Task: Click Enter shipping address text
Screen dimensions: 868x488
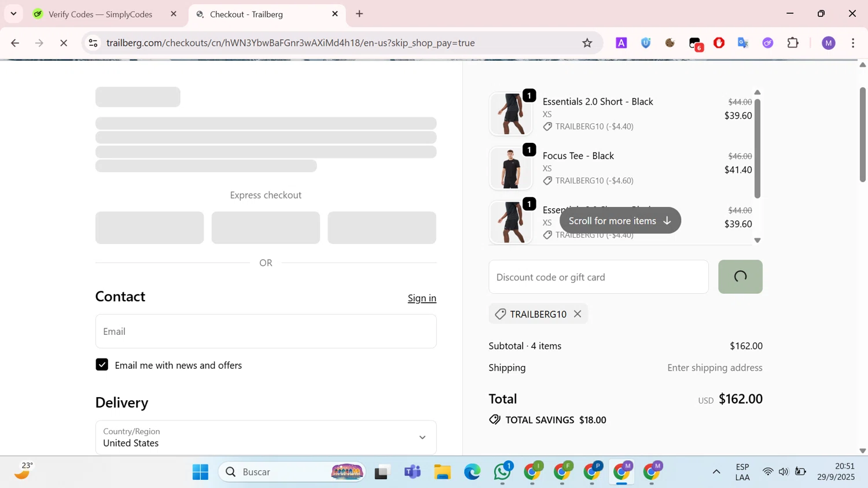Action: point(715,368)
